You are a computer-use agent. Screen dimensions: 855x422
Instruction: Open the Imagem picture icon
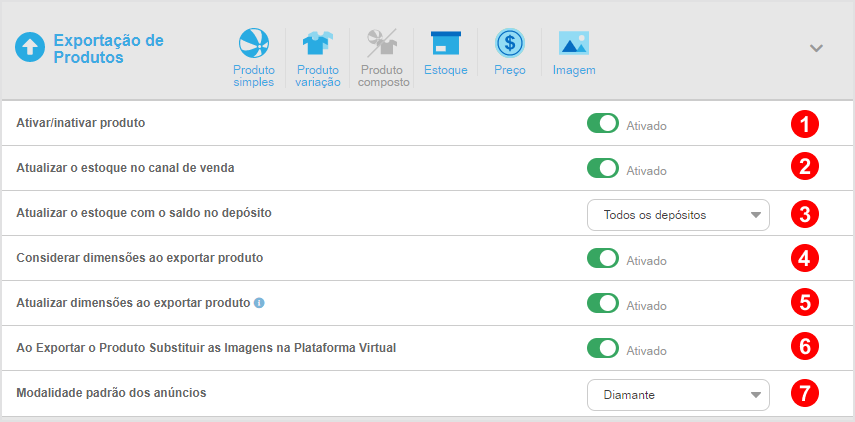click(574, 43)
